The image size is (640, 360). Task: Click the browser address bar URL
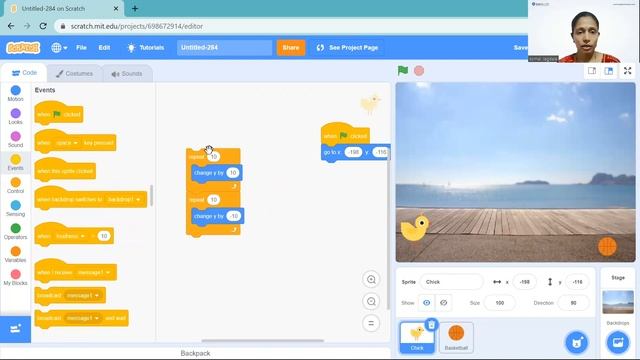coord(137,26)
